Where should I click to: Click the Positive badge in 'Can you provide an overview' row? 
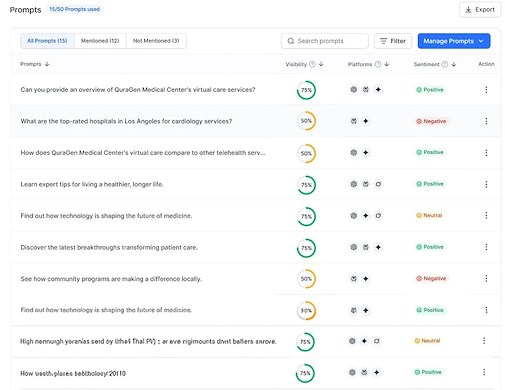430,90
